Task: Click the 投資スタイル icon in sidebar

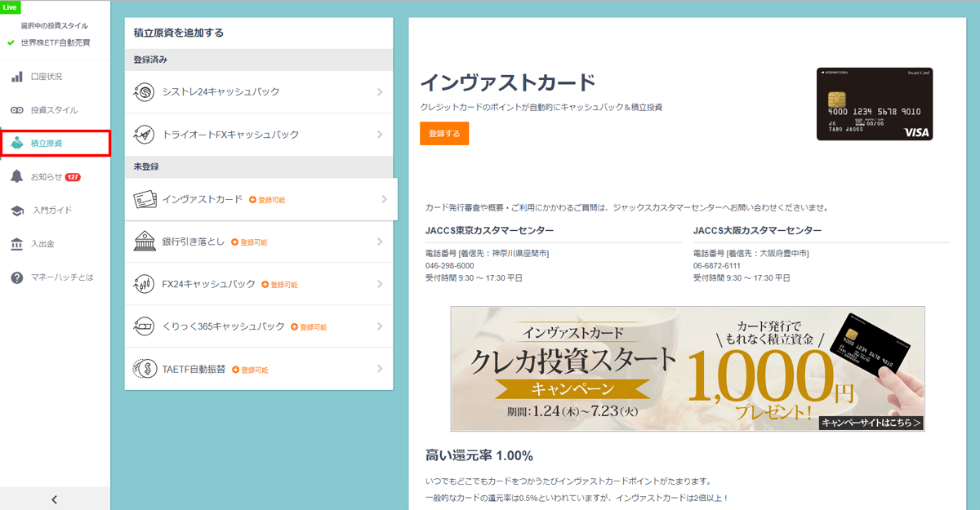Action: pos(16,110)
